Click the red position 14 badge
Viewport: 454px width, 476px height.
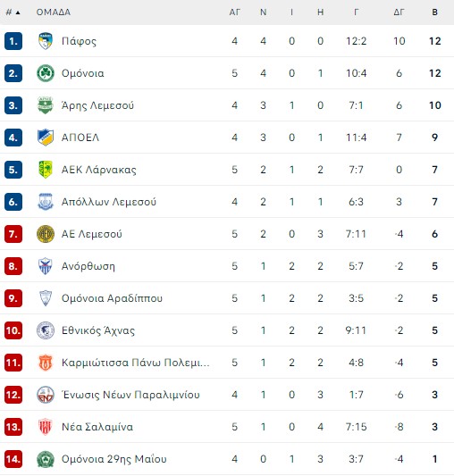(x=13, y=459)
